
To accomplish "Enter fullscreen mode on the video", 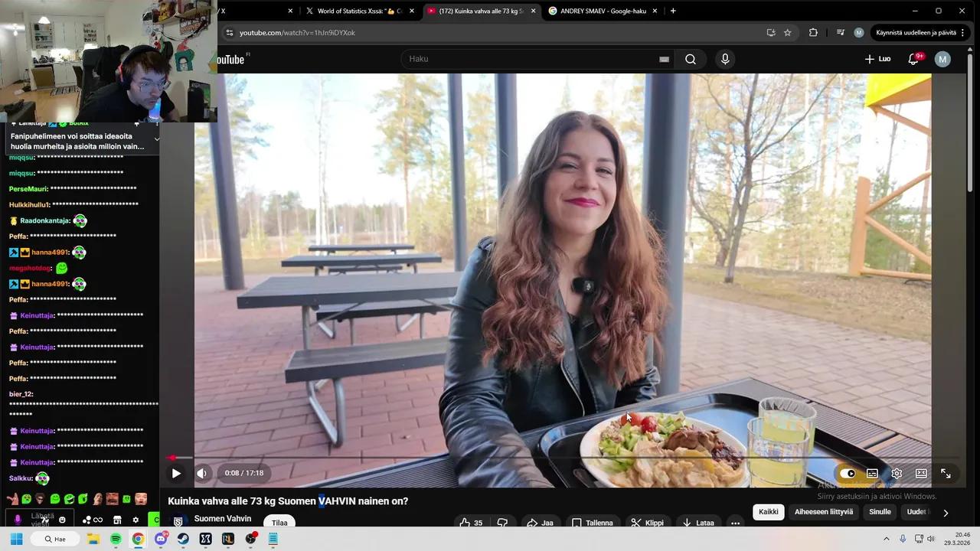I will tap(946, 474).
